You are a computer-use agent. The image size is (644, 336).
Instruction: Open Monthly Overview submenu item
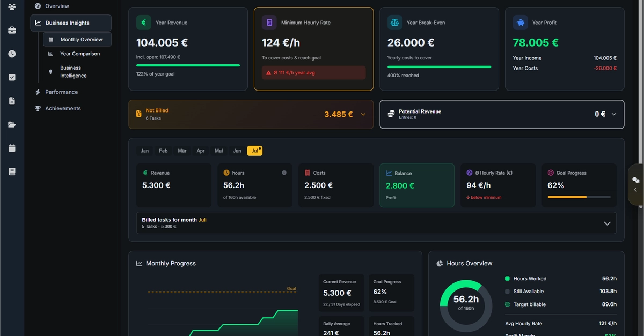click(x=77, y=39)
